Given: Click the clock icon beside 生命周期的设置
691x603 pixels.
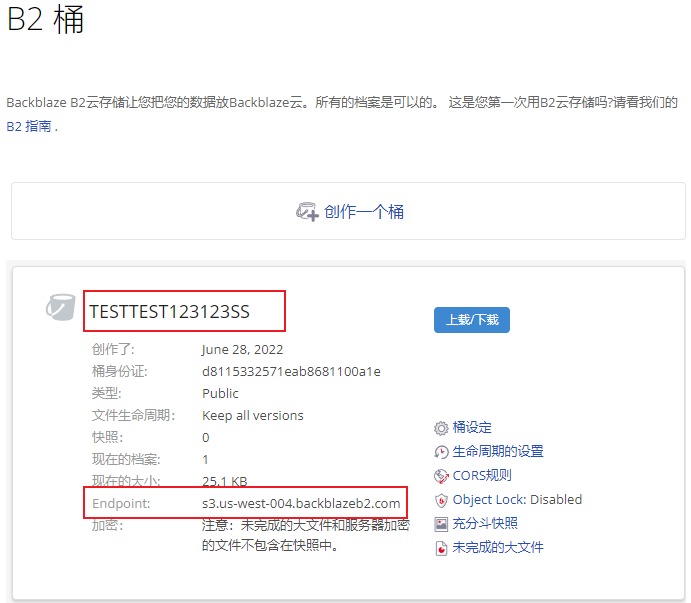Looking at the screenshot, I should tap(441, 452).
